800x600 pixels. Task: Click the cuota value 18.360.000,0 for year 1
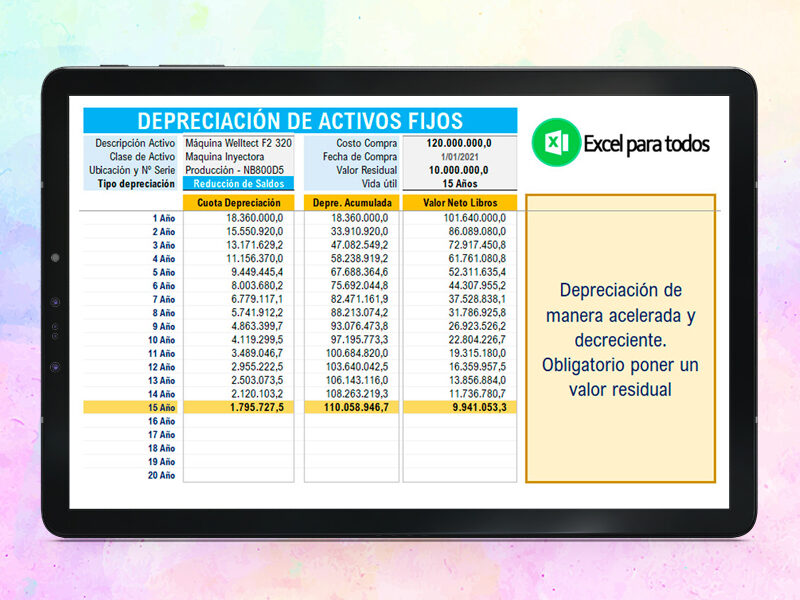(x=255, y=218)
